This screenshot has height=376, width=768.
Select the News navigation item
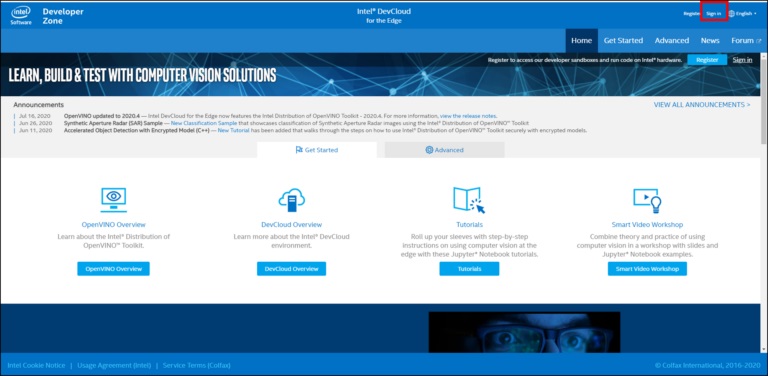click(710, 41)
